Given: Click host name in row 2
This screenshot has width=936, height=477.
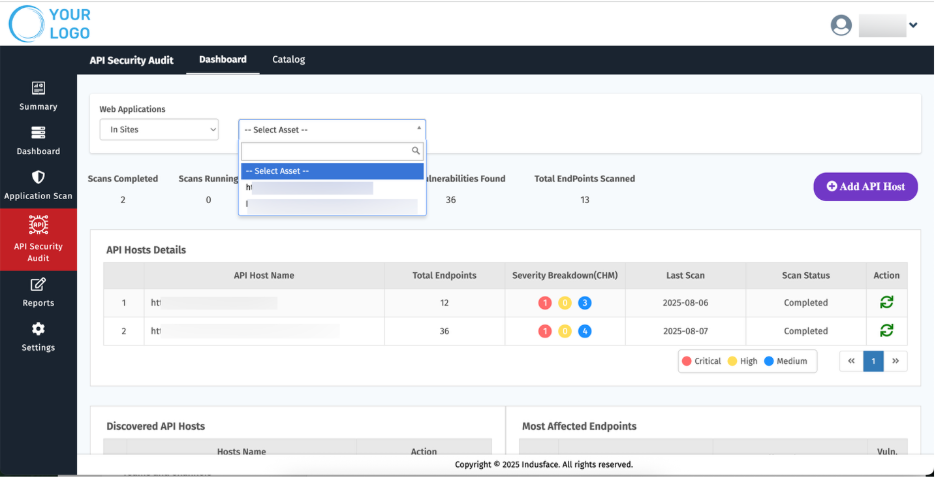Looking at the screenshot, I should click(245, 331).
